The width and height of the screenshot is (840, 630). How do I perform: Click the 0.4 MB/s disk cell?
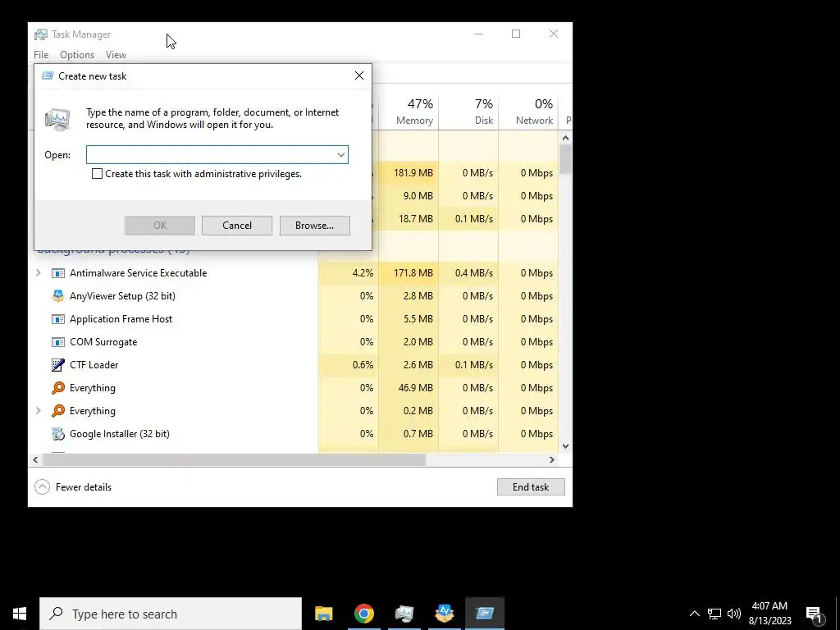(x=468, y=273)
